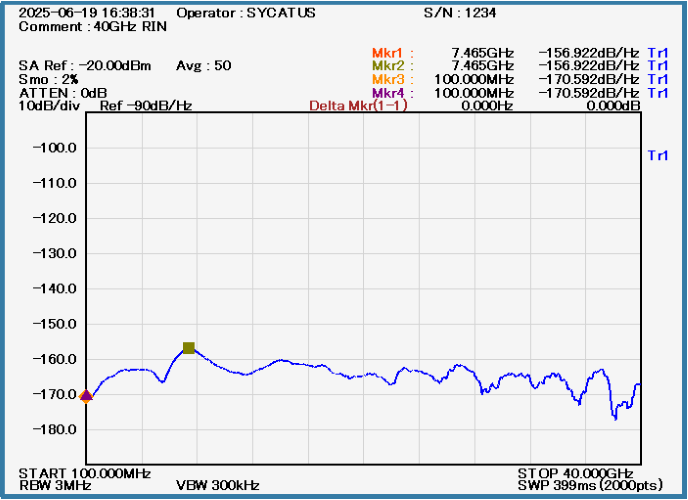Screen dimensions: 688x500
Task: Click the Mkr1 frequency value 7.465GHz
Action: (483, 53)
